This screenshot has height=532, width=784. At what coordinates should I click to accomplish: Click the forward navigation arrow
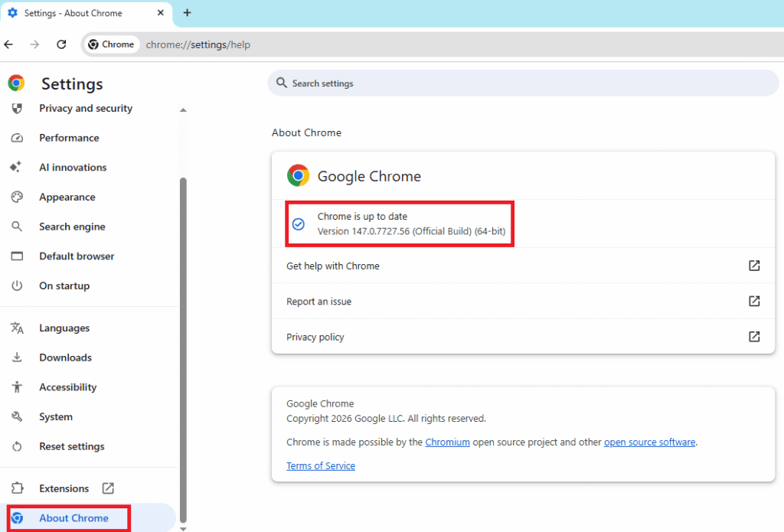point(34,44)
